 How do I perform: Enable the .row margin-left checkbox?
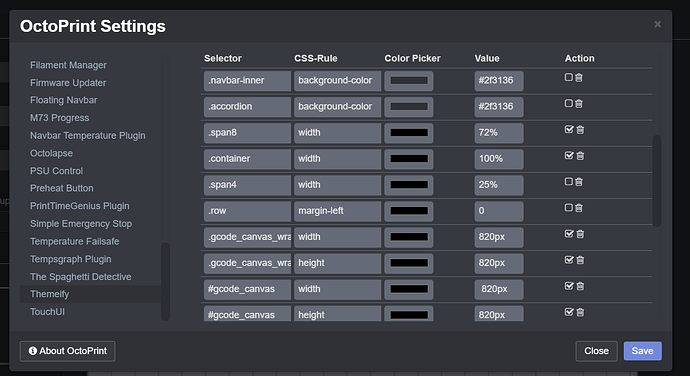click(569, 207)
